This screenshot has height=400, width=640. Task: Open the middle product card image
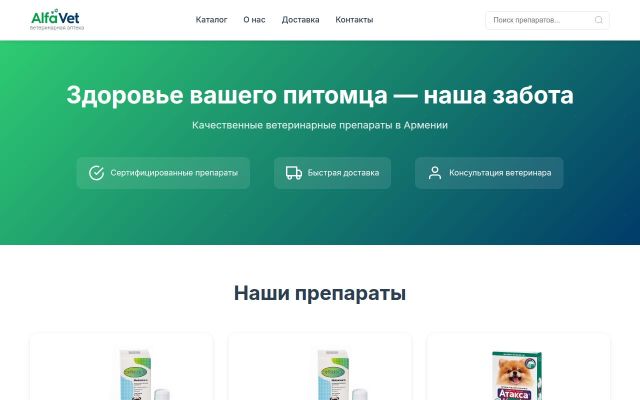(342, 374)
